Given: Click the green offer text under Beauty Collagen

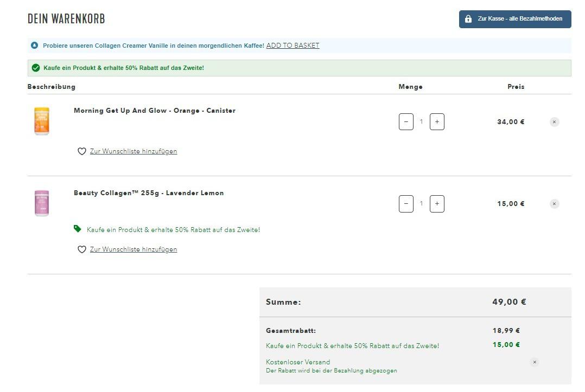Looking at the screenshot, I should (173, 230).
